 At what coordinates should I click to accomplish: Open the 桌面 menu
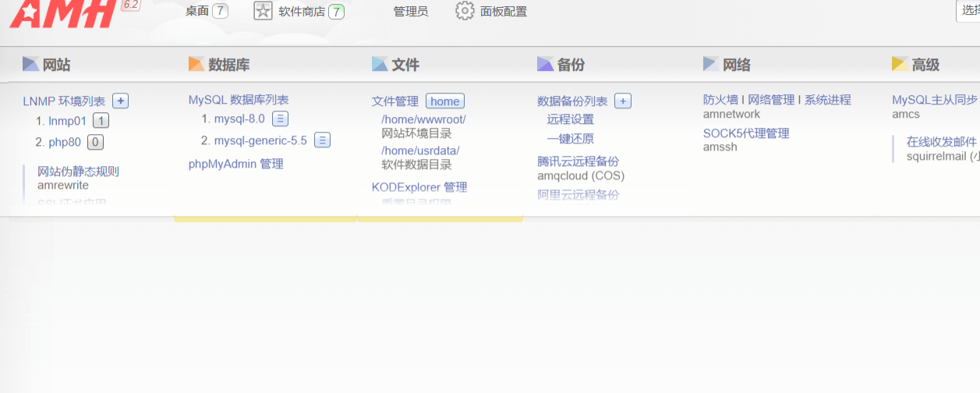[197, 11]
